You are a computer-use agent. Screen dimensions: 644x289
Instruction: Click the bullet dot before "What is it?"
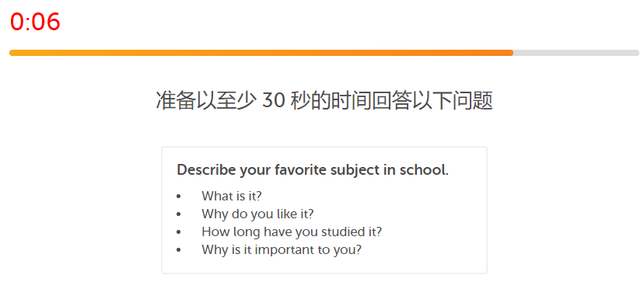pyautogui.click(x=178, y=197)
